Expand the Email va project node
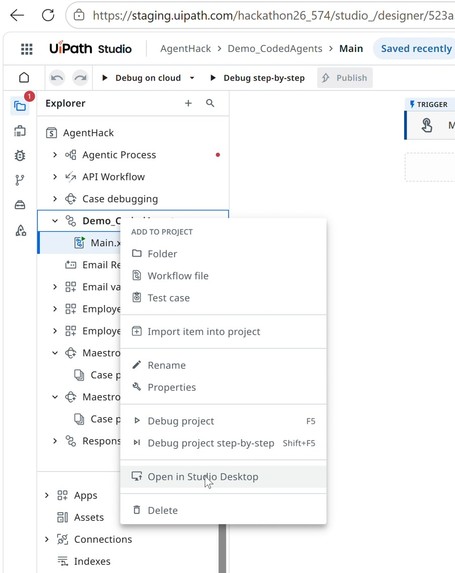This screenshot has width=455, height=573. click(55, 287)
